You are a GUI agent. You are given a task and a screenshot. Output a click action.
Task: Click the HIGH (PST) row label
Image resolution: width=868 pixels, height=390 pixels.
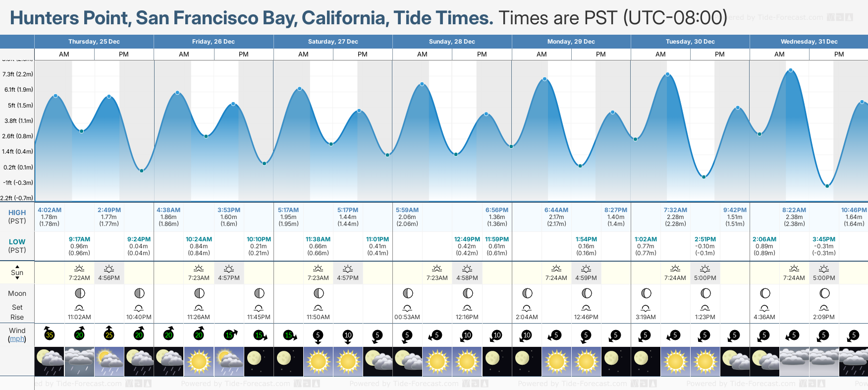[17, 217]
